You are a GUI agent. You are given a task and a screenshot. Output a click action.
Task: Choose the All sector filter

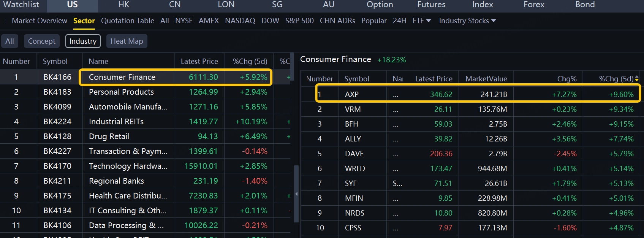(9, 41)
